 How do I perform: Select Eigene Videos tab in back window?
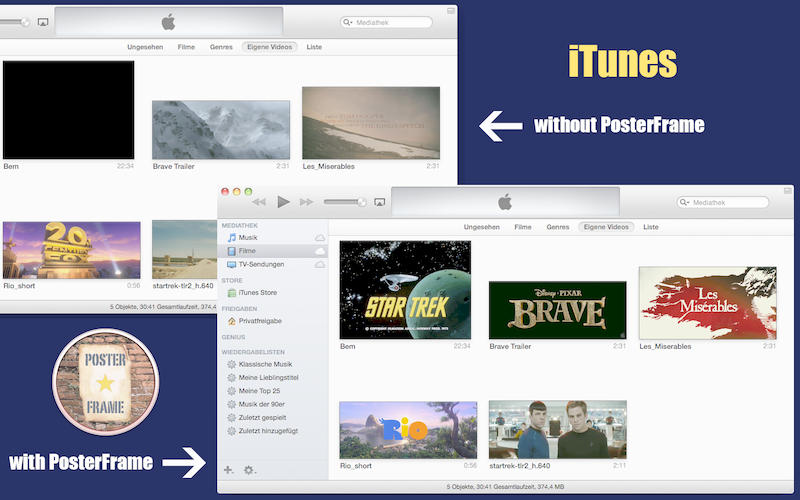pos(269,47)
